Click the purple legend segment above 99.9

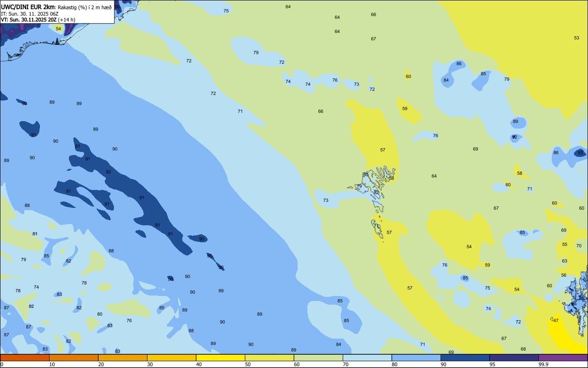coord(563,357)
